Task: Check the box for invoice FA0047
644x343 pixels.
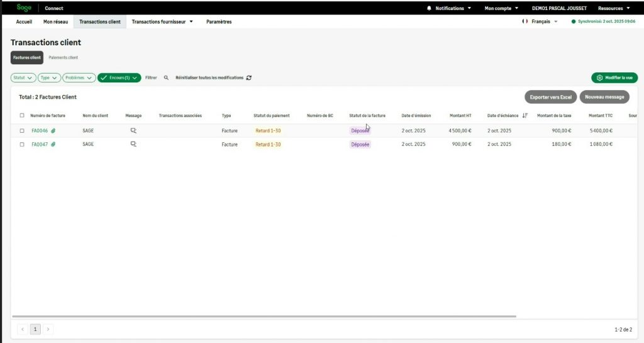Action: point(22,144)
